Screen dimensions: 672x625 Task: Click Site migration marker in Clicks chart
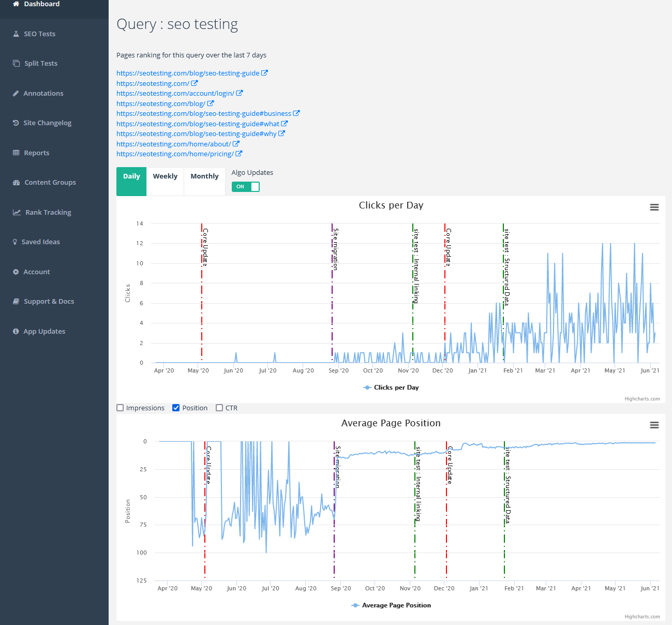coord(335,249)
